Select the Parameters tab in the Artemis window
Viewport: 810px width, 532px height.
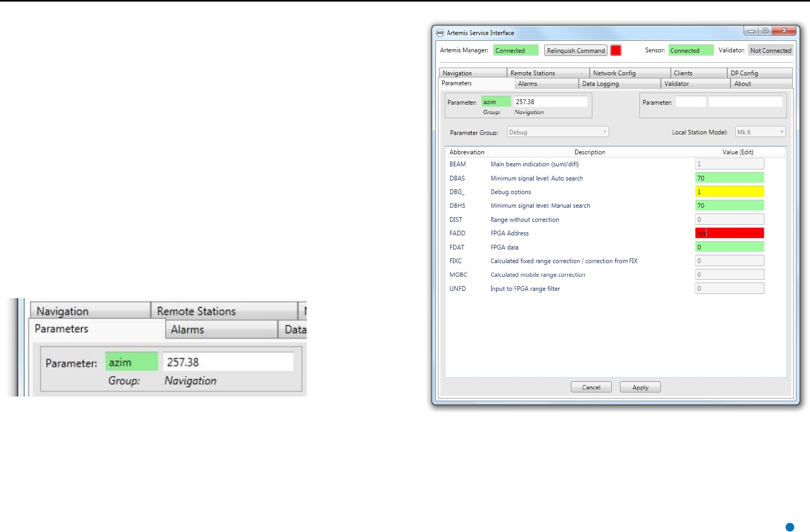[476, 83]
